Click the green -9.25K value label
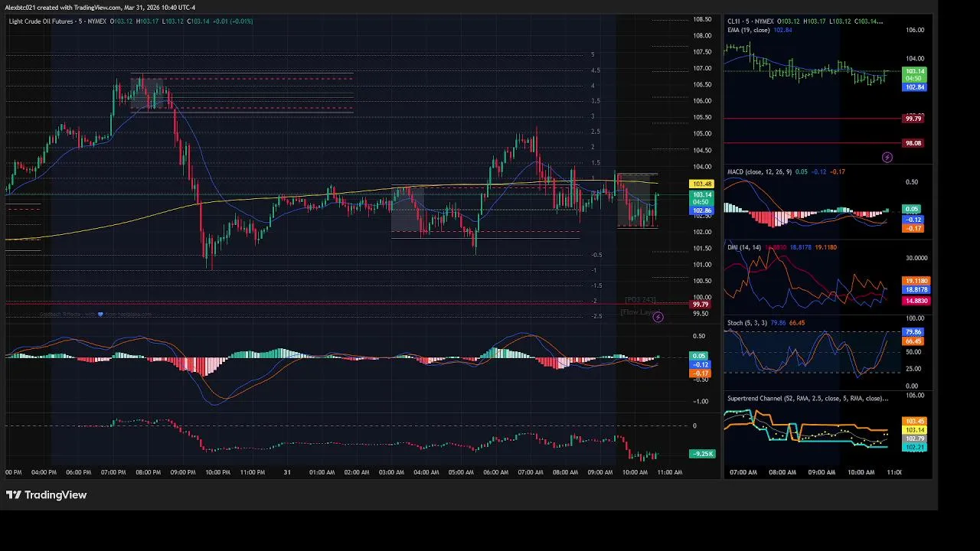This screenshot has height=551, width=980. point(702,454)
